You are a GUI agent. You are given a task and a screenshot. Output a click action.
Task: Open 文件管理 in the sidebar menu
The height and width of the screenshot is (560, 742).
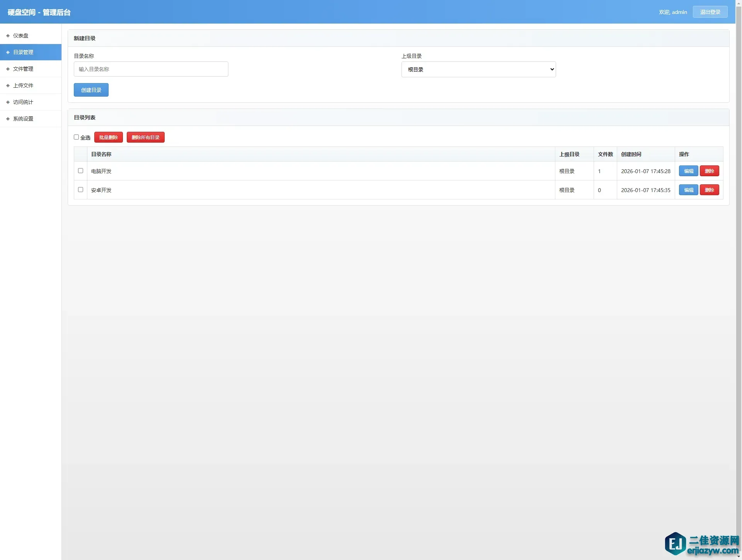[x=23, y=69]
